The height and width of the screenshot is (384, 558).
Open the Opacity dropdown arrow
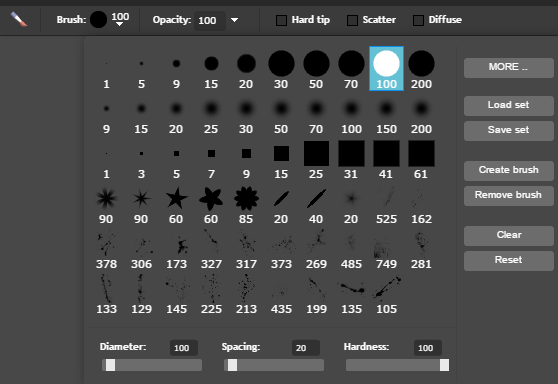click(235, 20)
